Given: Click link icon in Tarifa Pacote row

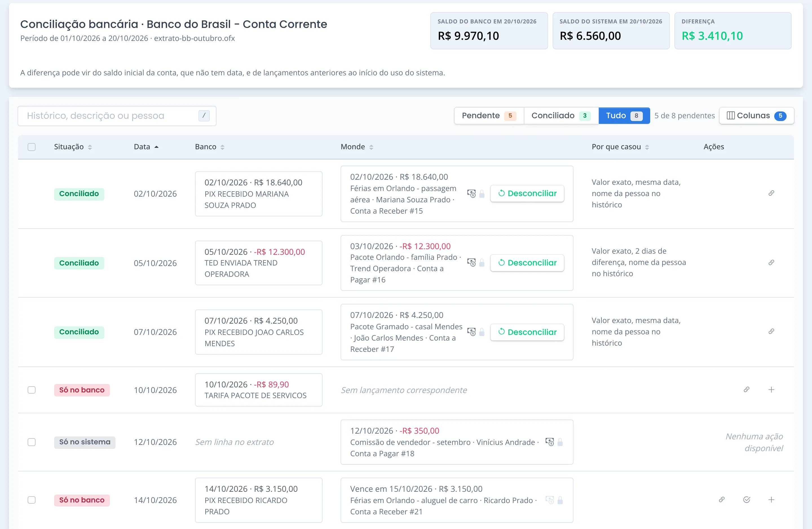Looking at the screenshot, I should [747, 390].
